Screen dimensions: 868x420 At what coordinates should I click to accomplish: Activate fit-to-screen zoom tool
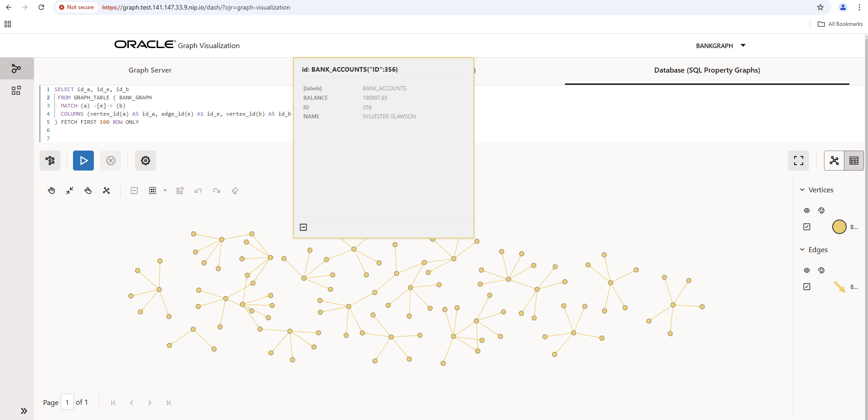(69, 190)
